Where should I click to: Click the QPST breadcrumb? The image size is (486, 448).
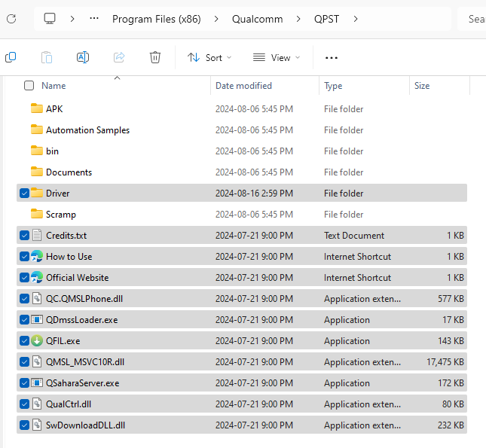[x=326, y=19]
